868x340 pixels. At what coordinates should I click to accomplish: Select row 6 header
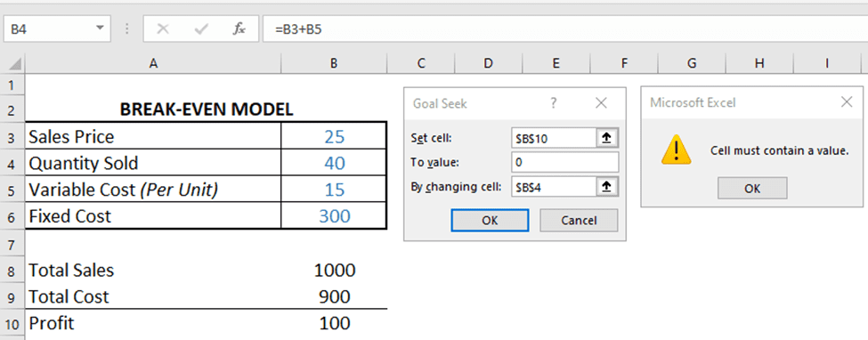[x=12, y=216]
